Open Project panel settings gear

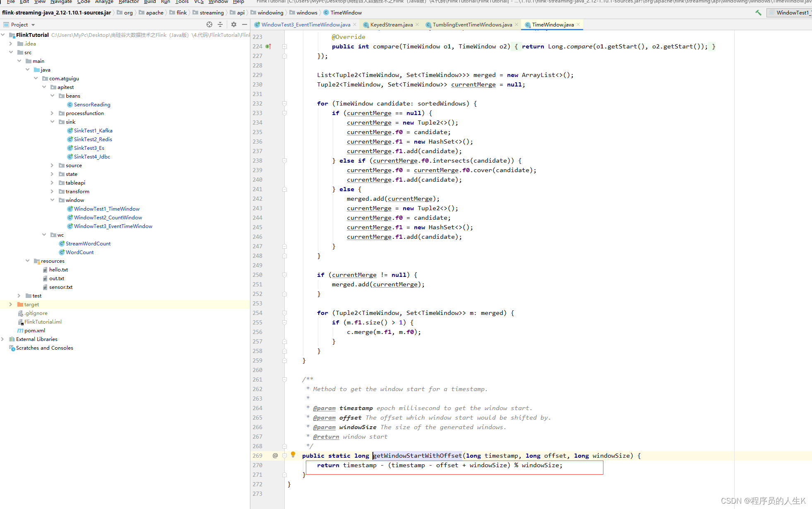tap(234, 25)
